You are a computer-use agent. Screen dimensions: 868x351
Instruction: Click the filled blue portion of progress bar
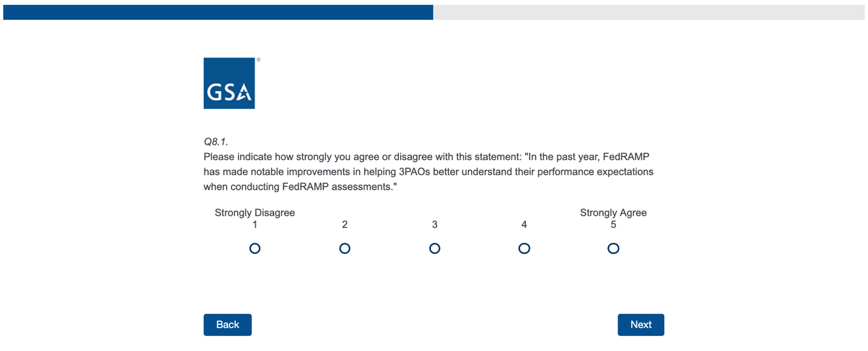click(x=218, y=13)
